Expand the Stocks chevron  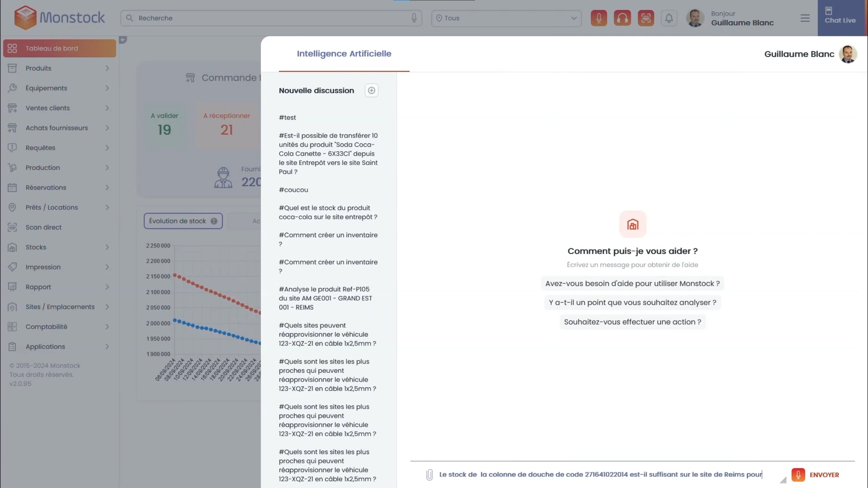tap(107, 247)
